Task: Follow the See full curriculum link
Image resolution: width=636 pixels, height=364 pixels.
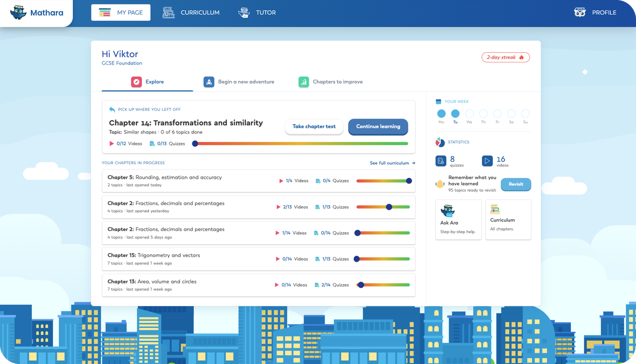Action: tap(392, 163)
